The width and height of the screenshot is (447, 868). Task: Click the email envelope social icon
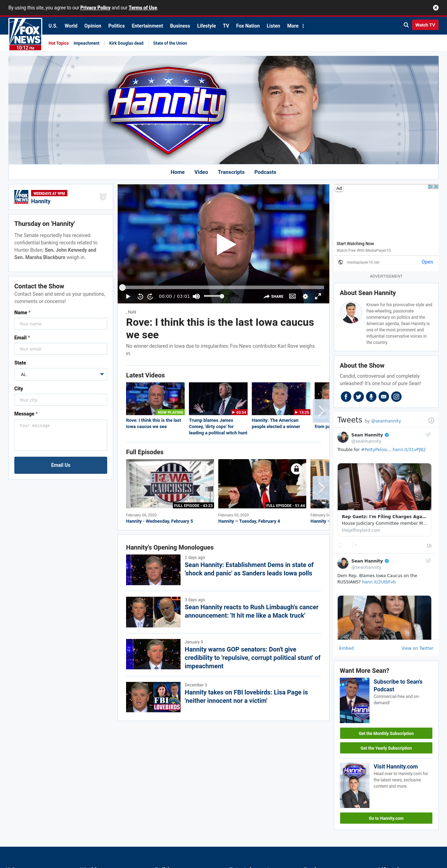pyautogui.click(x=384, y=397)
